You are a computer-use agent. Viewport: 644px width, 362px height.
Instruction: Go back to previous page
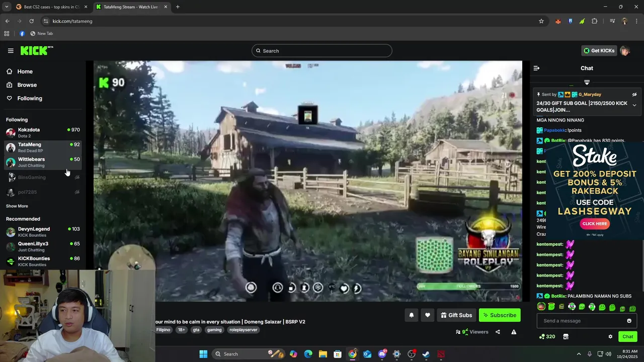click(x=7, y=21)
